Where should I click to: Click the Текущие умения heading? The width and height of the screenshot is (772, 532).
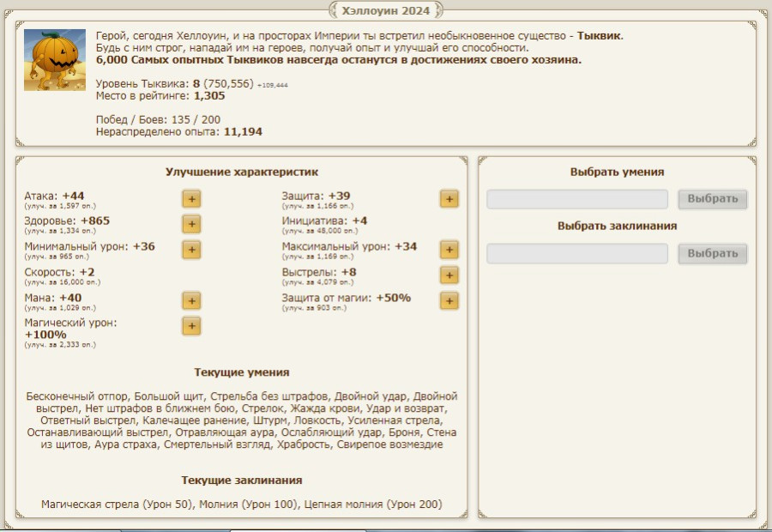tap(241, 372)
